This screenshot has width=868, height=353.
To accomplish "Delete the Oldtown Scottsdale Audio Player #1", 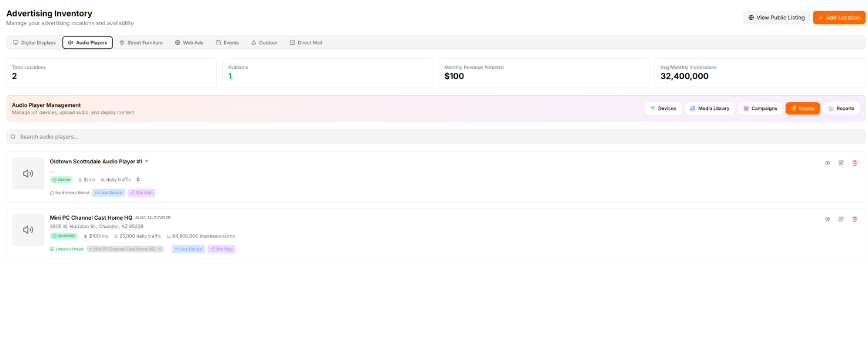I will 854,163.
